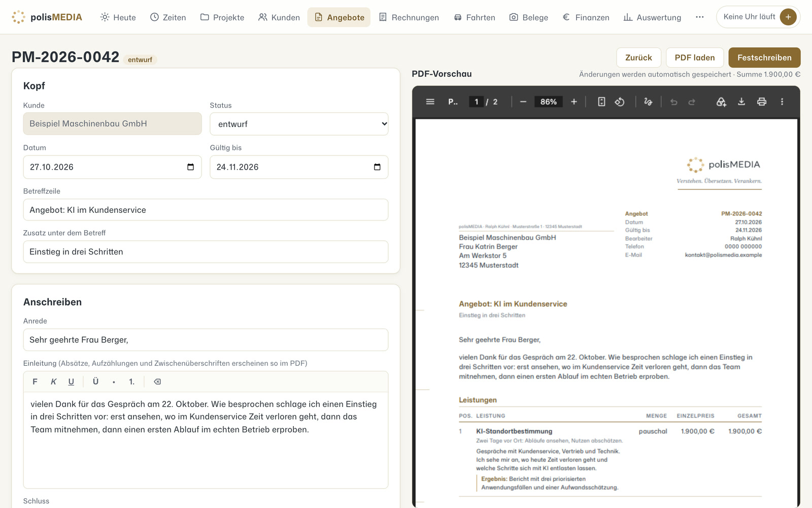Switch to the Fahrten tab

click(475, 17)
